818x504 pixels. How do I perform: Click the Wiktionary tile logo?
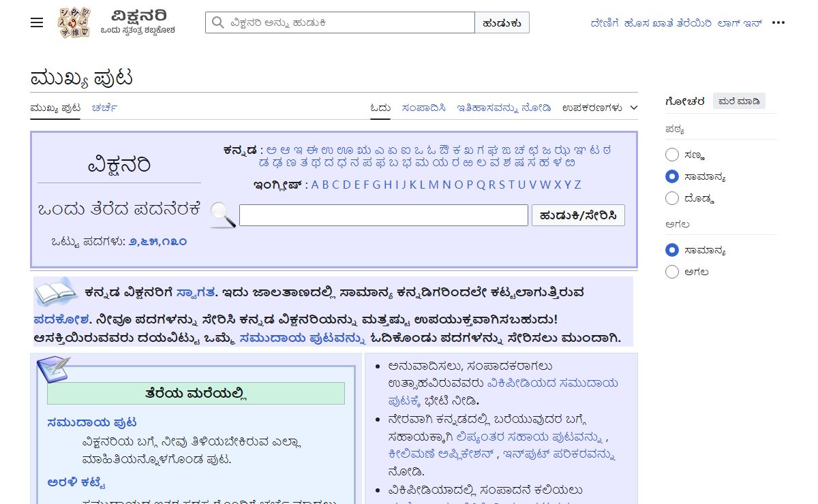(74, 22)
